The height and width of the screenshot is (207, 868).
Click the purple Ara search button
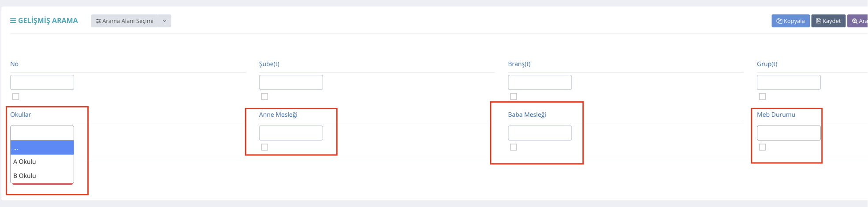859,21
